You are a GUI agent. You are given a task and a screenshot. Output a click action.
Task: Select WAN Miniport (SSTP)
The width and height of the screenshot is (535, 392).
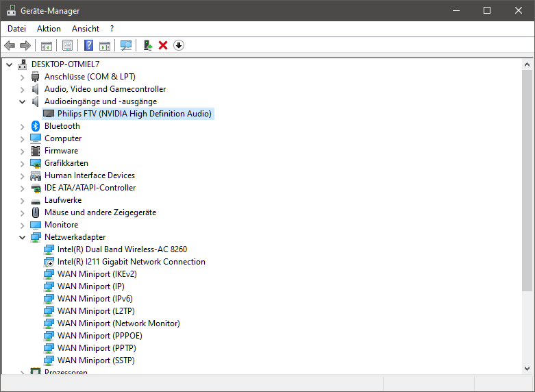click(96, 360)
